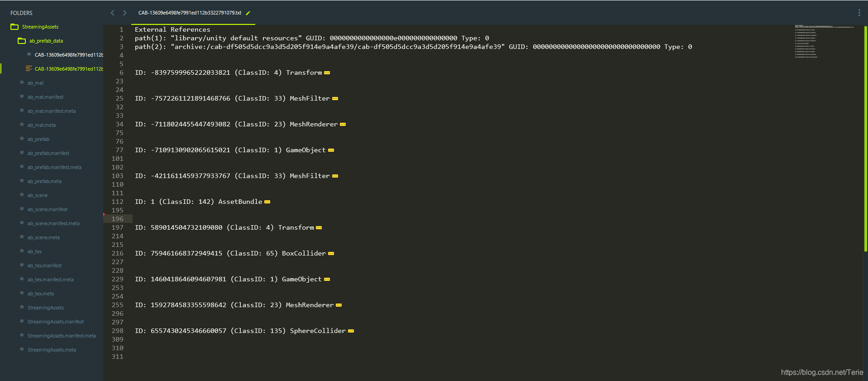This screenshot has width=868, height=381.
Task: Click the SphereCollider ClassID 135 line
Action: pyautogui.click(x=240, y=331)
